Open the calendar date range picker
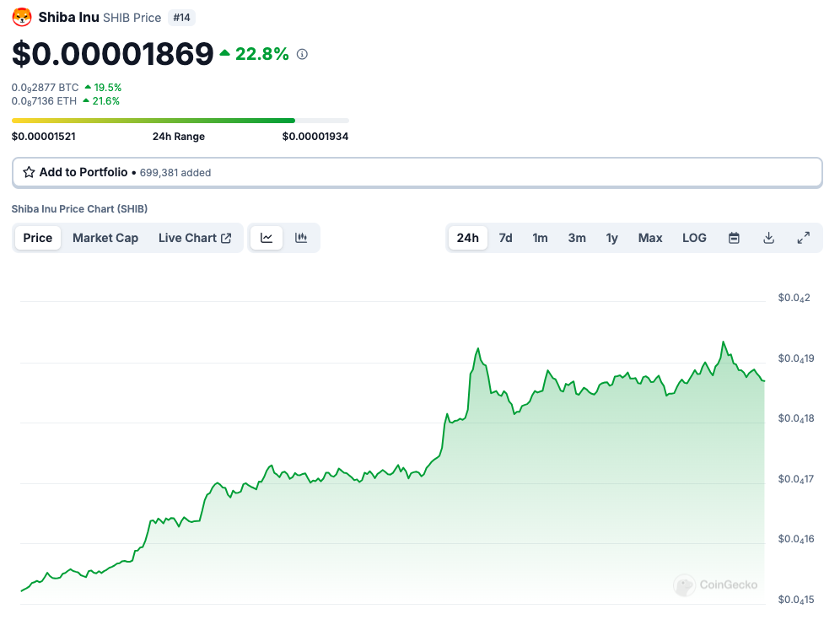Screen dimensions: 840x641 point(734,238)
